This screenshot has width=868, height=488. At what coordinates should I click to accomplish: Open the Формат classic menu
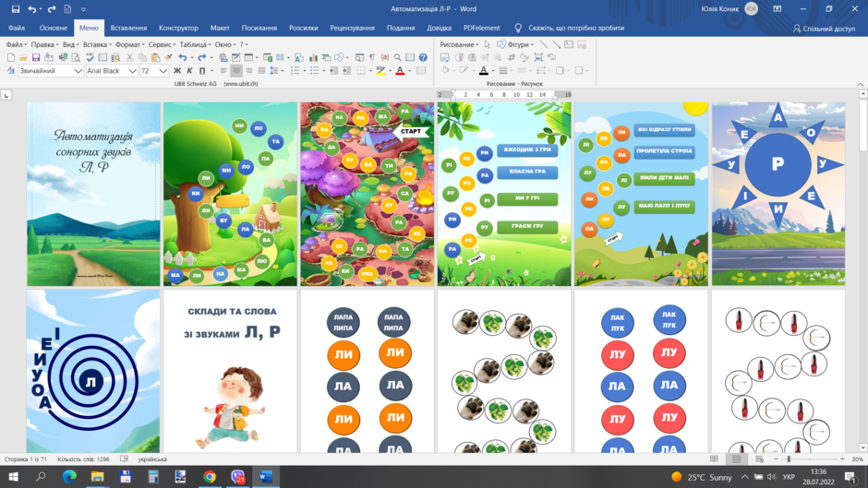click(x=129, y=44)
